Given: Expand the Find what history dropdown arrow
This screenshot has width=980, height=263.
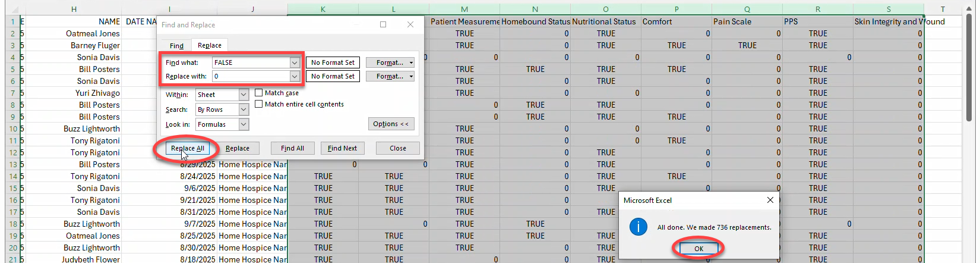Looking at the screenshot, I should 294,62.
